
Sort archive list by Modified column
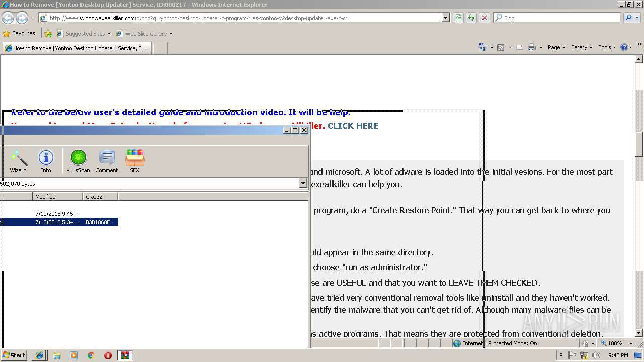(57, 197)
